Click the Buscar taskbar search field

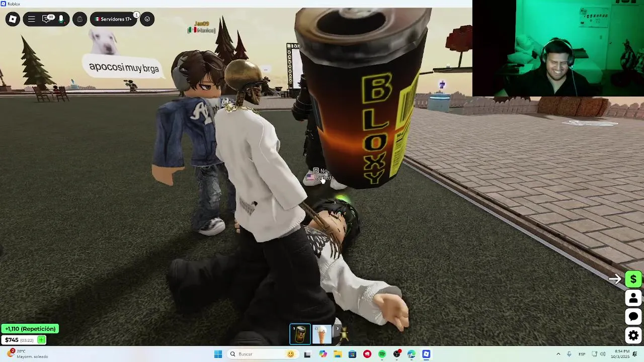pos(263,354)
